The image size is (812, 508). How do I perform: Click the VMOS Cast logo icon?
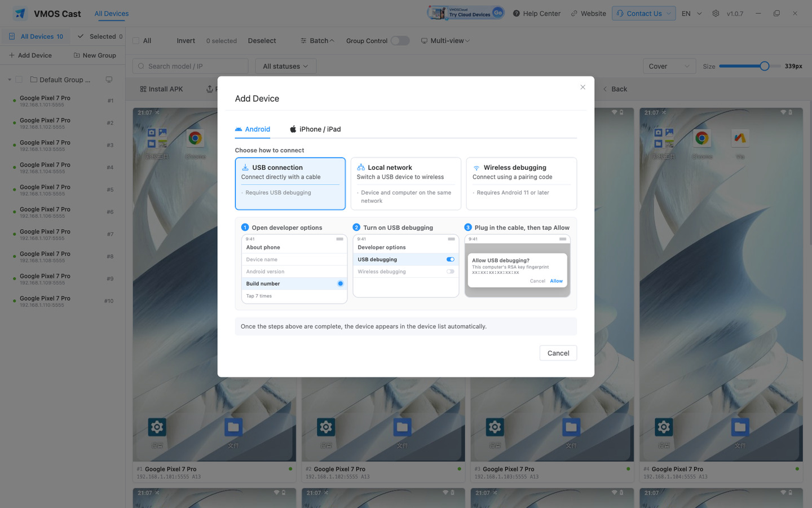[x=20, y=14]
